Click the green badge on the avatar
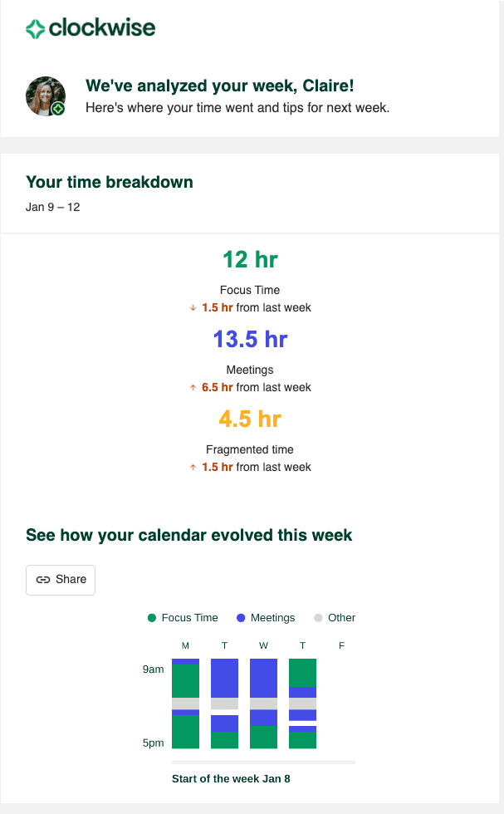Viewport: 504px width, 814px height. pyautogui.click(x=58, y=109)
